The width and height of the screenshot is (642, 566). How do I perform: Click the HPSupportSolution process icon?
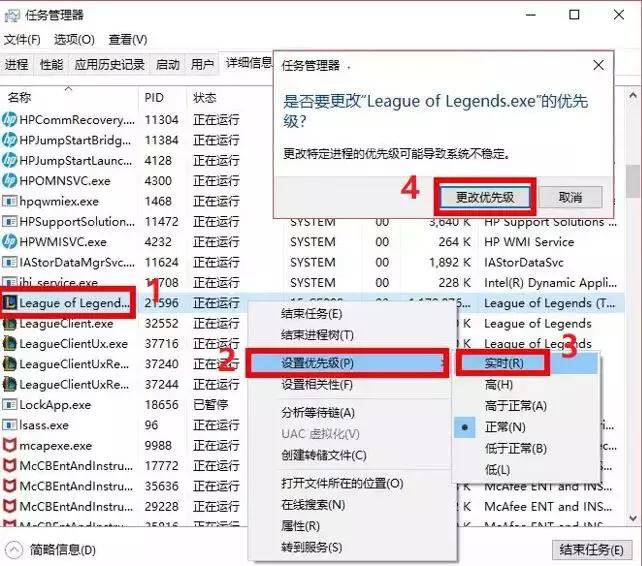pyautogui.click(x=9, y=222)
